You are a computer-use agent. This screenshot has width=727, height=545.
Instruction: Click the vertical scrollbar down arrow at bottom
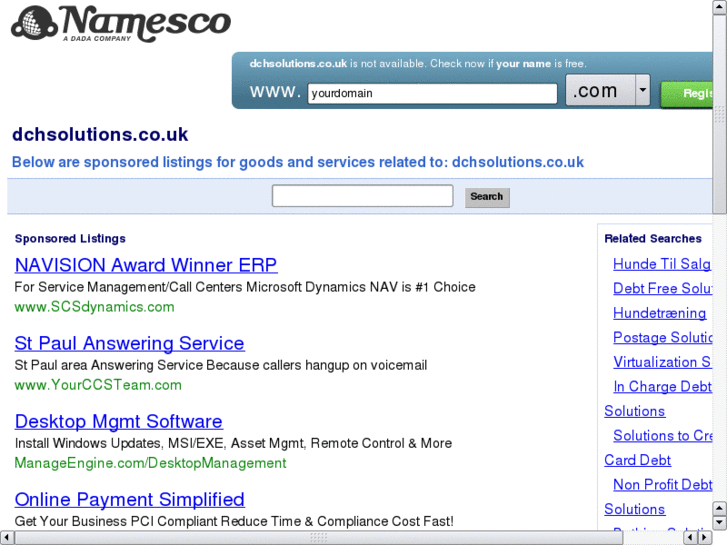pyautogui.click(x=720, y=523)
